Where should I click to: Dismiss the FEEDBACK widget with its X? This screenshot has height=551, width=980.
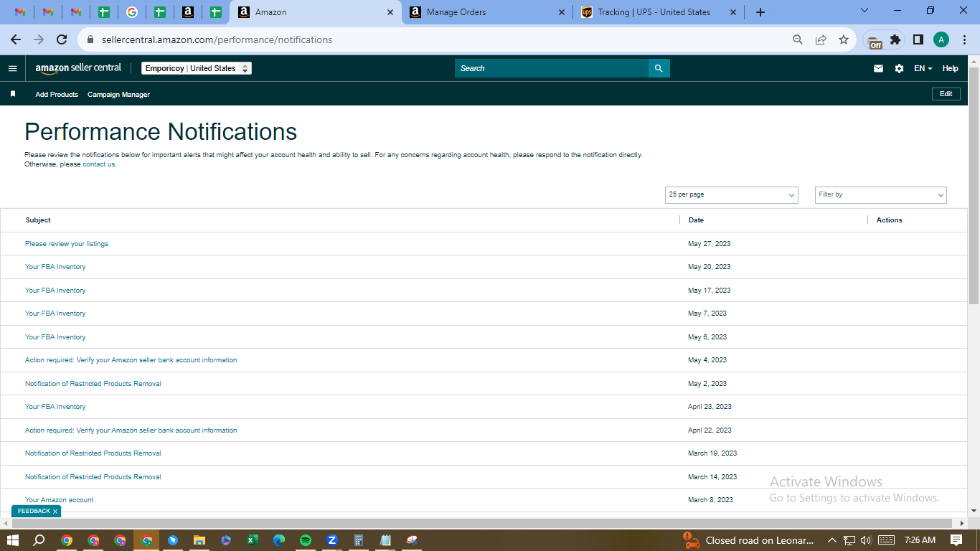(x=55, y=512)
